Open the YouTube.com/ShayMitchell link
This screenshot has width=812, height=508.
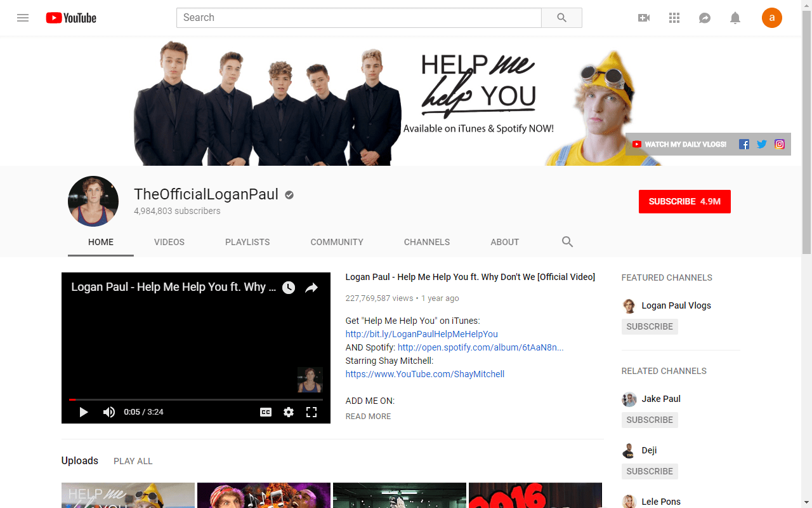click(425, 374)
